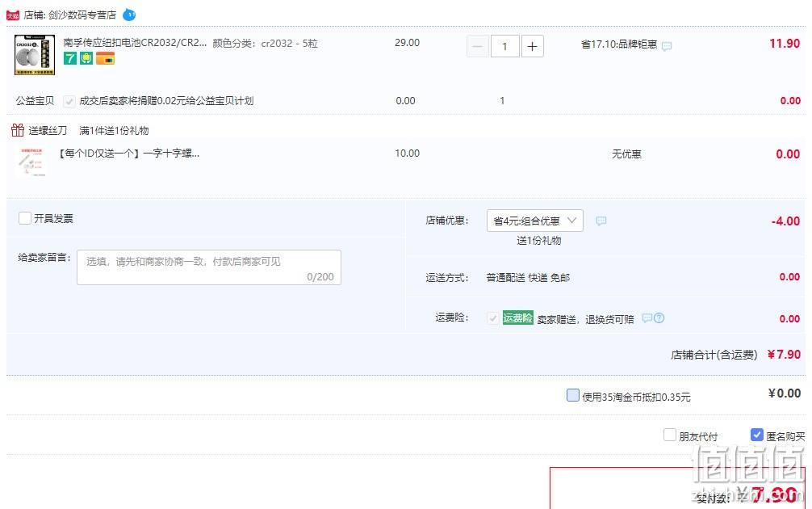Open product link 南孚传应纽扣电池CR2032
The height and width of the screenshot is (509, 812).
(x=135, y=43)
